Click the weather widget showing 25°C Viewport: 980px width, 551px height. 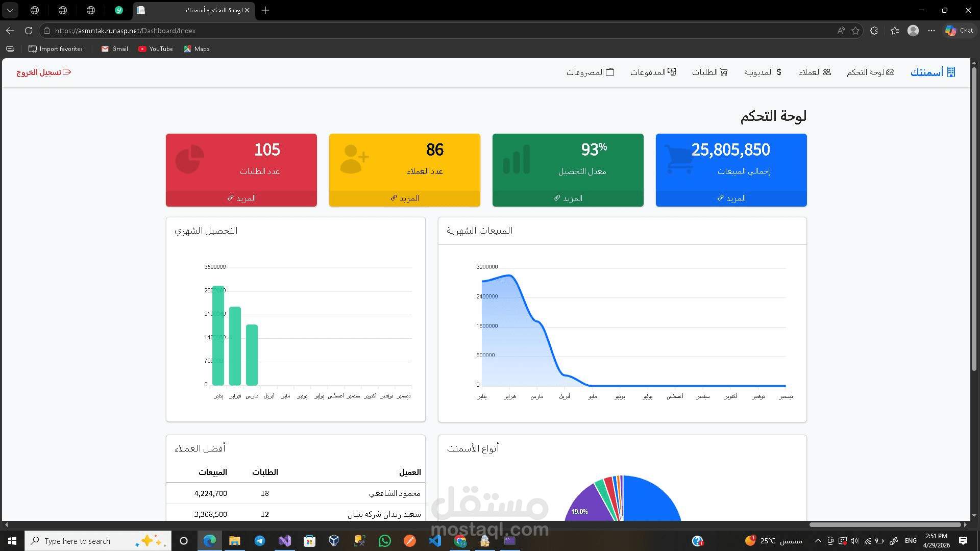point(774,541)
